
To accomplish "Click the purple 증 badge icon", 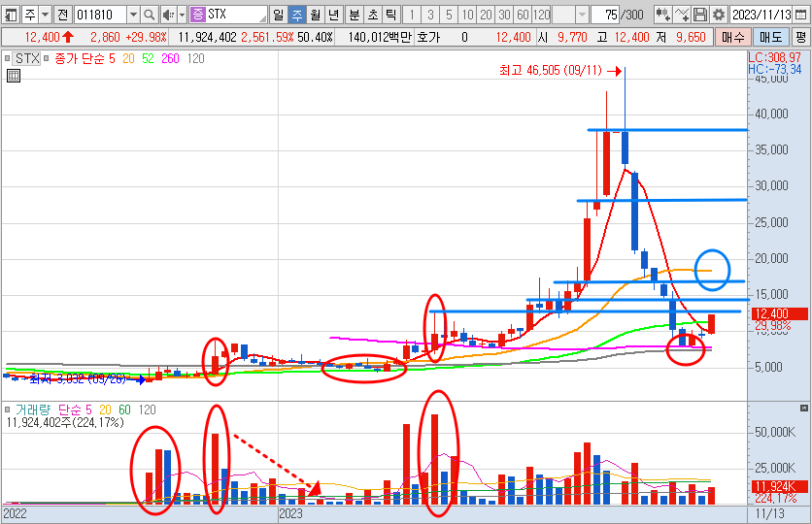I will click(x=197, y=15).
